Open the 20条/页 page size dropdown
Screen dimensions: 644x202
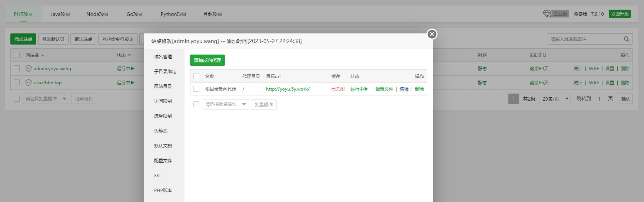tap(555, 99)
